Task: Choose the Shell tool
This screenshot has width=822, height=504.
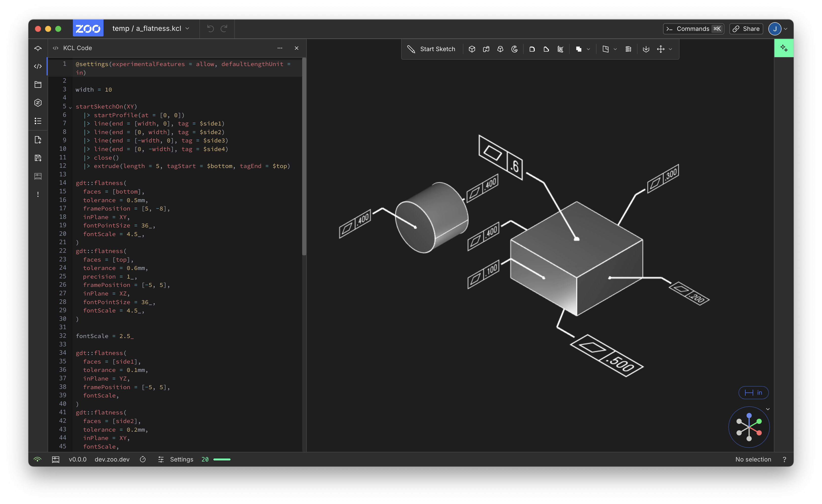Action: click(x=561, y=49)
